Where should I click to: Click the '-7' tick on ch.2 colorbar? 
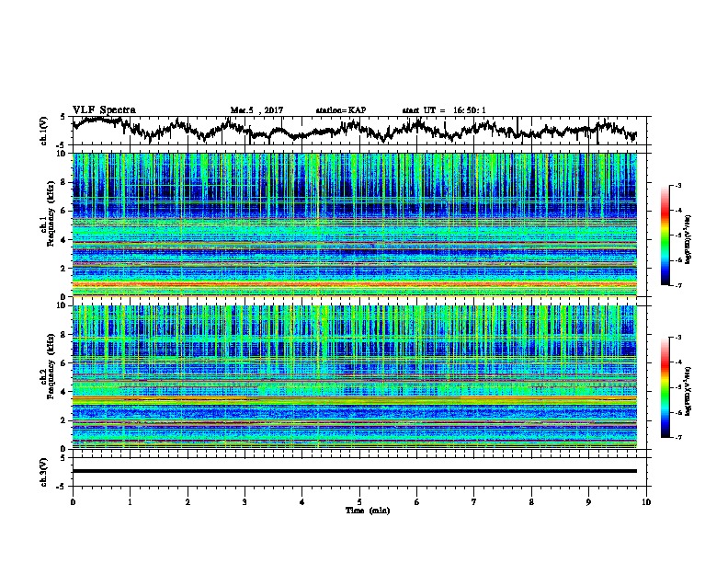click(x=677, y=438)
